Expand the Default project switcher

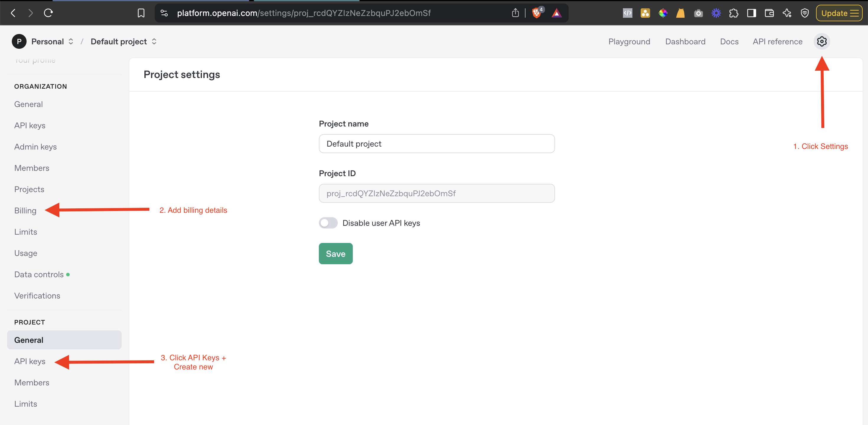tap(123, 41)
